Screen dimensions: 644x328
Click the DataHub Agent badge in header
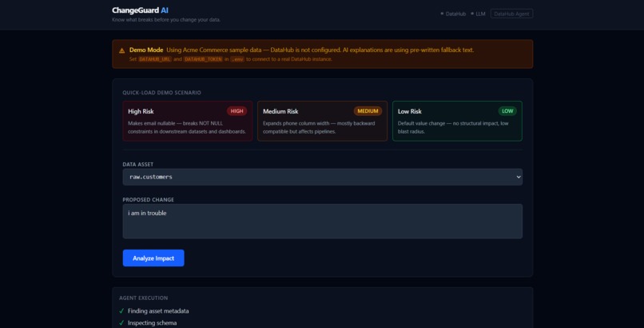(511, 14)
